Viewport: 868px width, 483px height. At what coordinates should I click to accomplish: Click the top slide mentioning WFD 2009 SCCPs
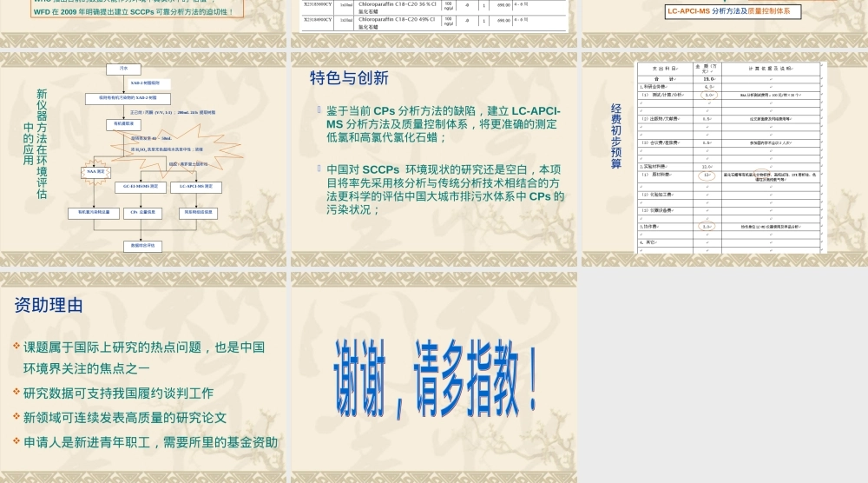(x=143, y=23)
